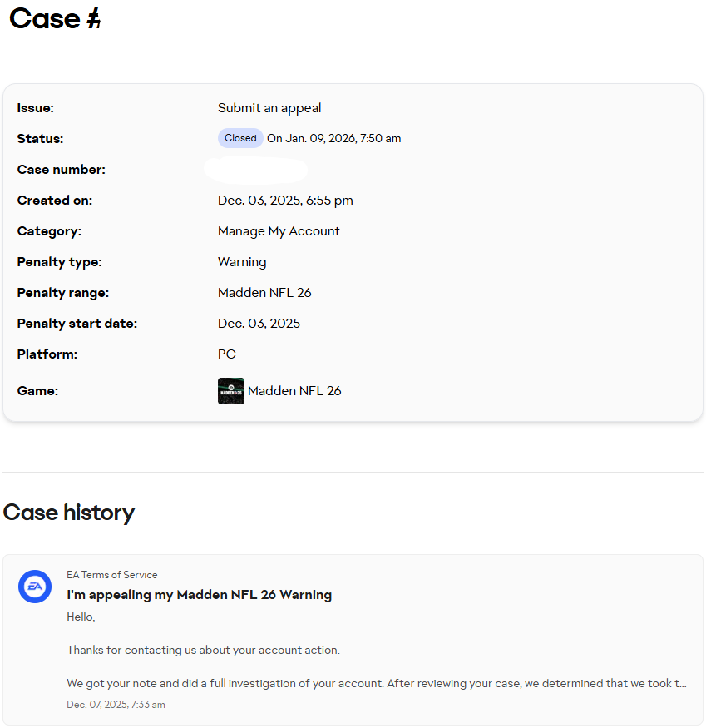The width and height of the screenshot is (706, 728).
Task: Click the 'PC' platform value
Action: tap(227, 354)
